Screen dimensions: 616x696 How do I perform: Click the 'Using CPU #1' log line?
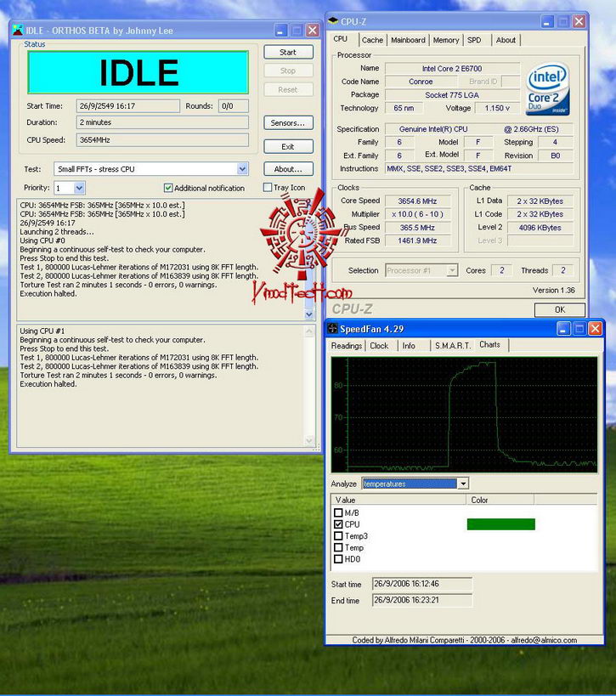[42, 331]
